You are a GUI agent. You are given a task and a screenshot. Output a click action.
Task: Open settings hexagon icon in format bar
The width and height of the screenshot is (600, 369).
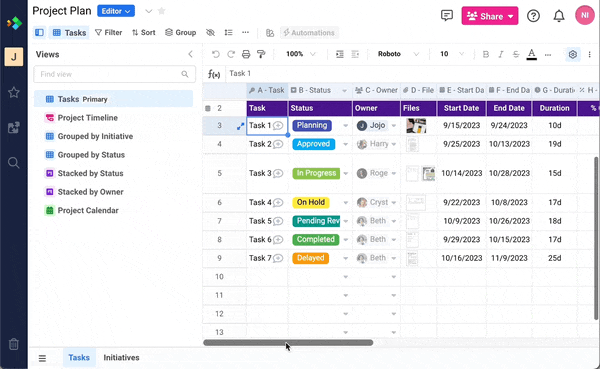pyautogui.click(x=572, y=54)
